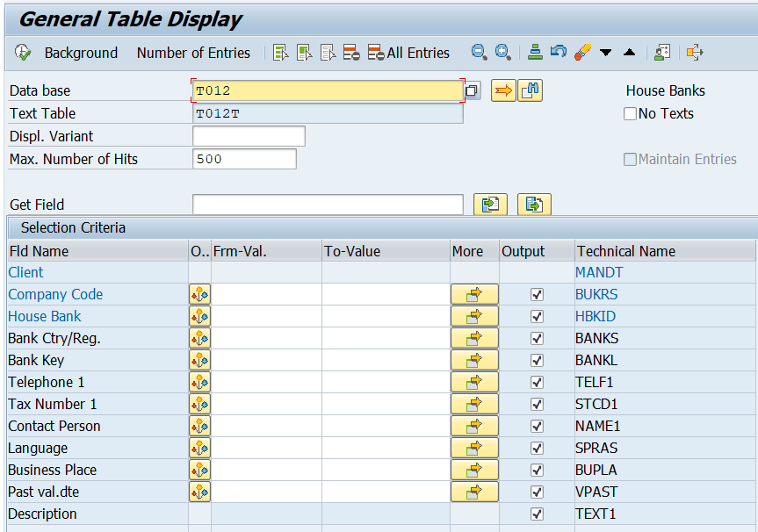
Task: Click the first green list selection icon
Action: [281, 52]
